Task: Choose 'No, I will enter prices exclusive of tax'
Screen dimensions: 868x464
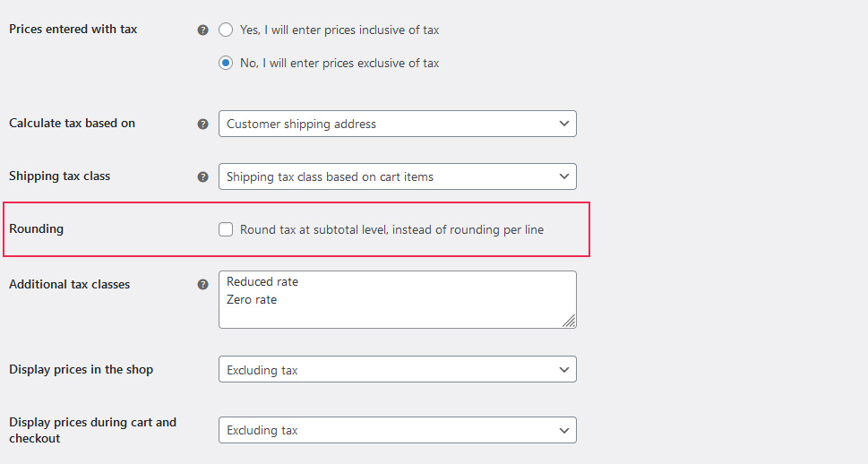Action: click(226, 63)
